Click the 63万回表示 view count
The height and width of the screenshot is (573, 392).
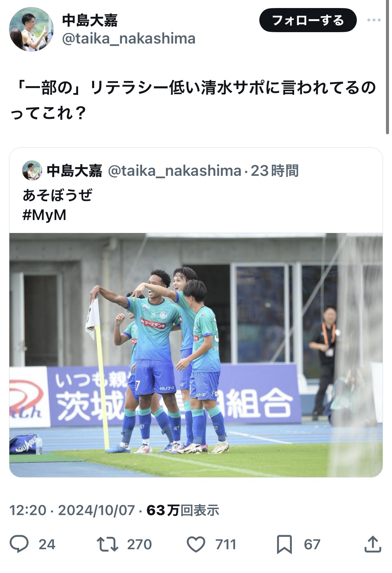pyautogui.click(x=183, y=510)
